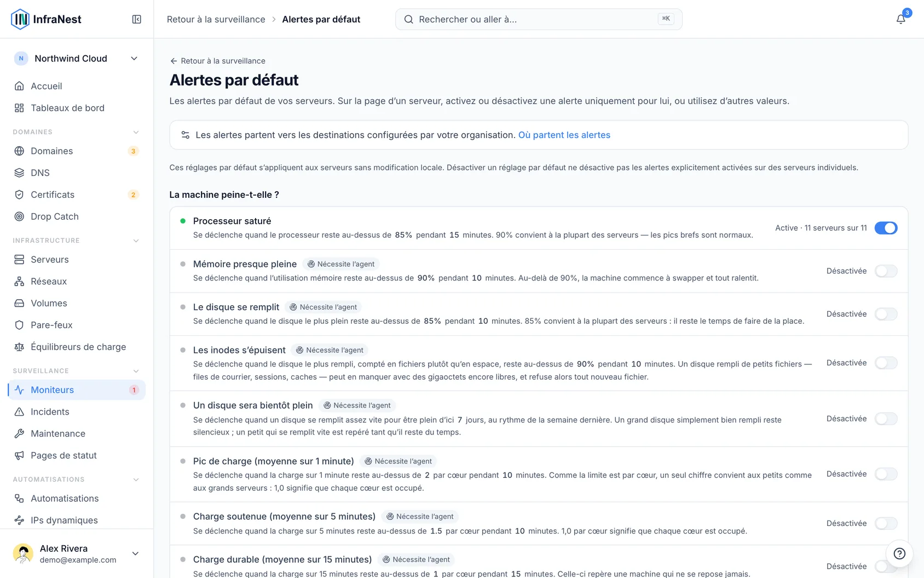Click the Où partent les alertes link
Image resolution: width=924 pixels, height=578 pixels.
tap(564, 135)
